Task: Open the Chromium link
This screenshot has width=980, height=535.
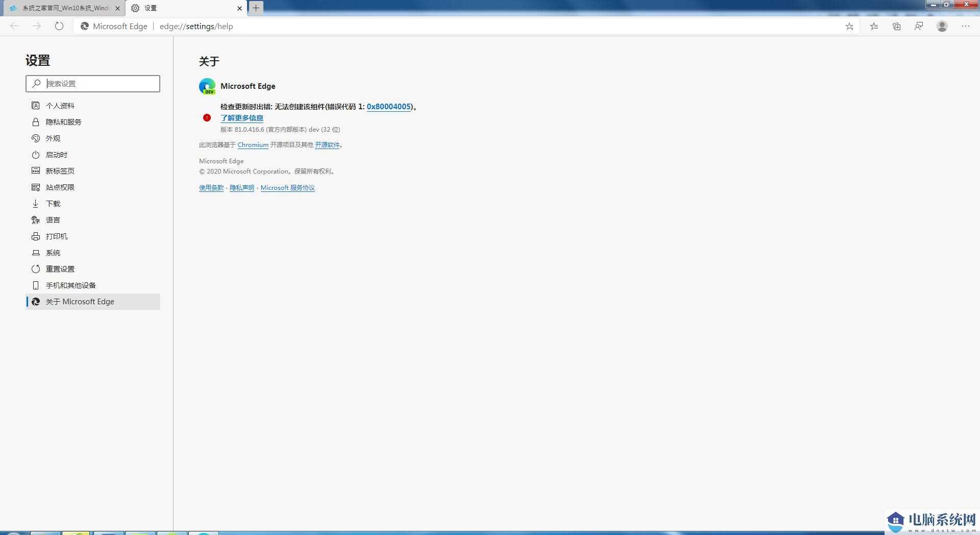Action: pos(253,145)
